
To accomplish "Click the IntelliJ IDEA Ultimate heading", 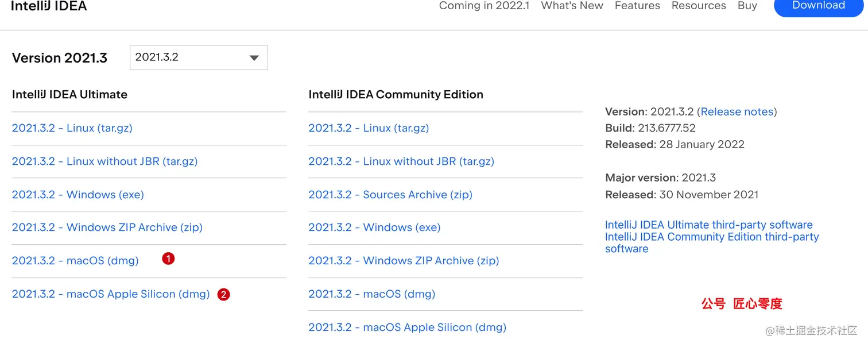I will click(x=69, y=95).
